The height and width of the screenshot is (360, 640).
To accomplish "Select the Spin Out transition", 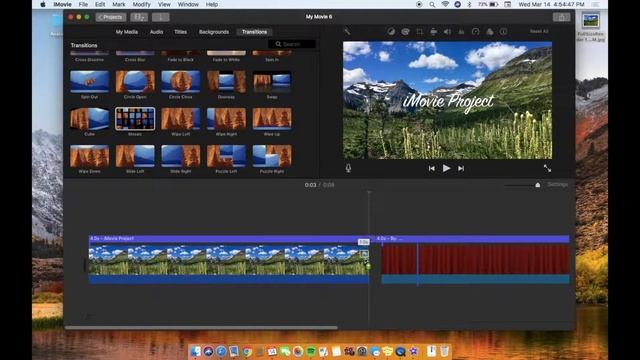I will coord(89,82).
